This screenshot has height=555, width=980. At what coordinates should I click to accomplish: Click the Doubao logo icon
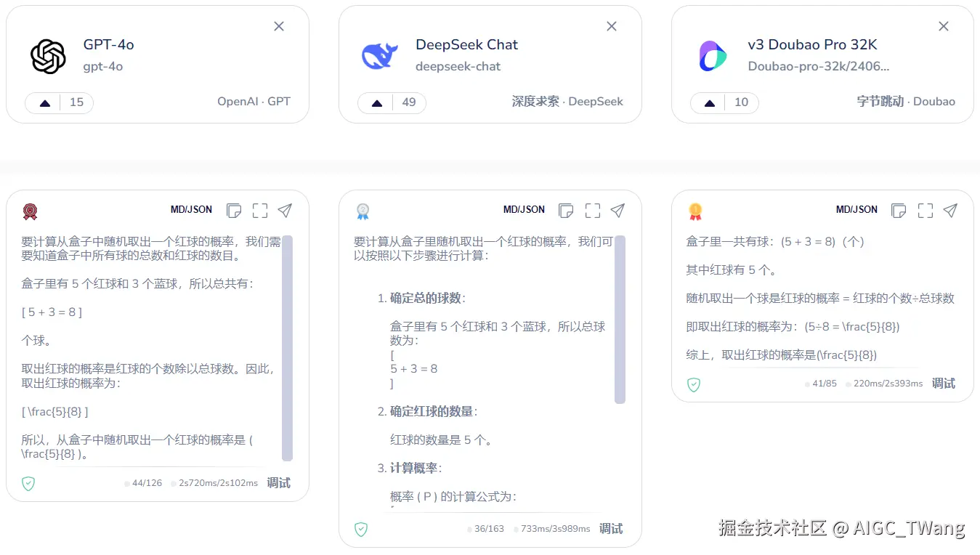click(713, 56)
